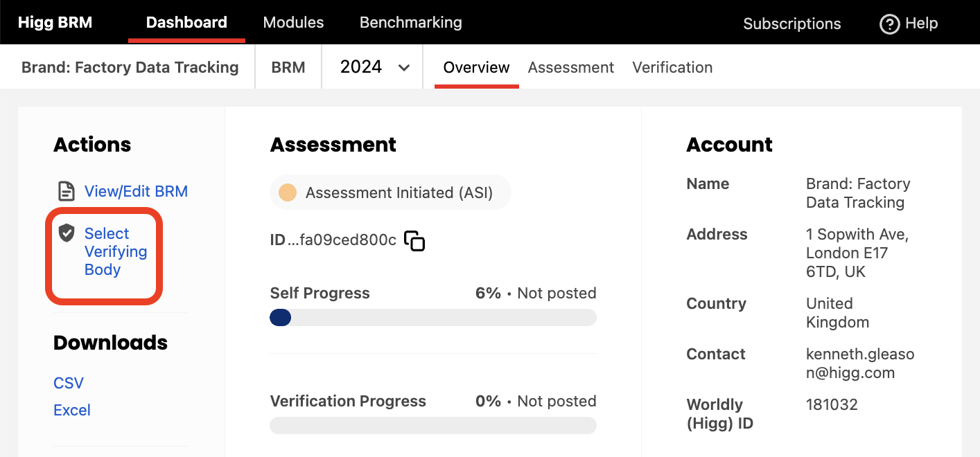This screenshot has height=457, width=980.
Task: Go to the Dashboard tab
Action: tap(186, 22)
